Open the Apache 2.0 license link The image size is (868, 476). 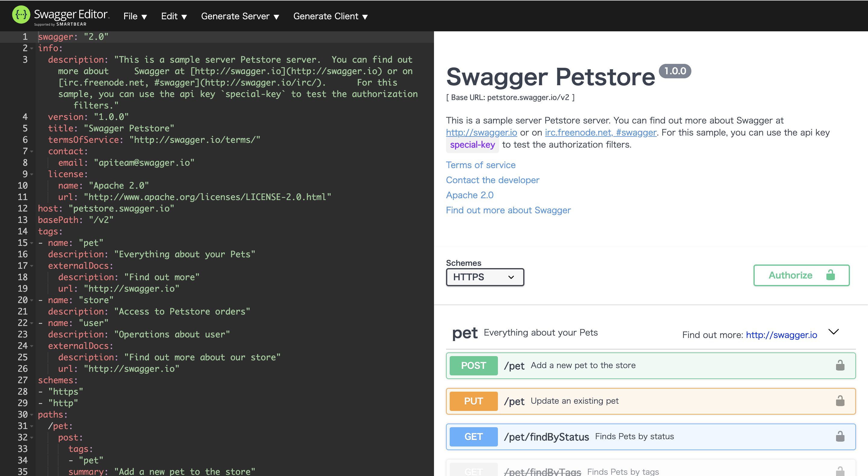[470, 195]
